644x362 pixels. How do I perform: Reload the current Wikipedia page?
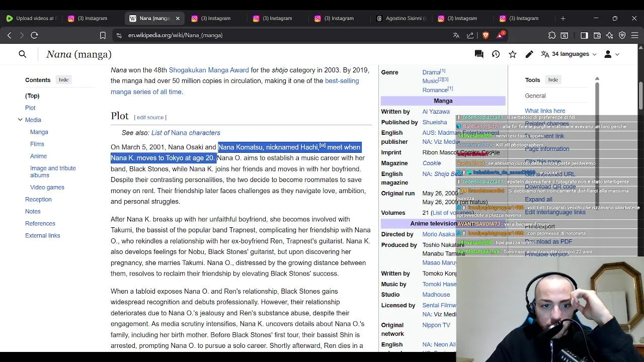(34, 35)
